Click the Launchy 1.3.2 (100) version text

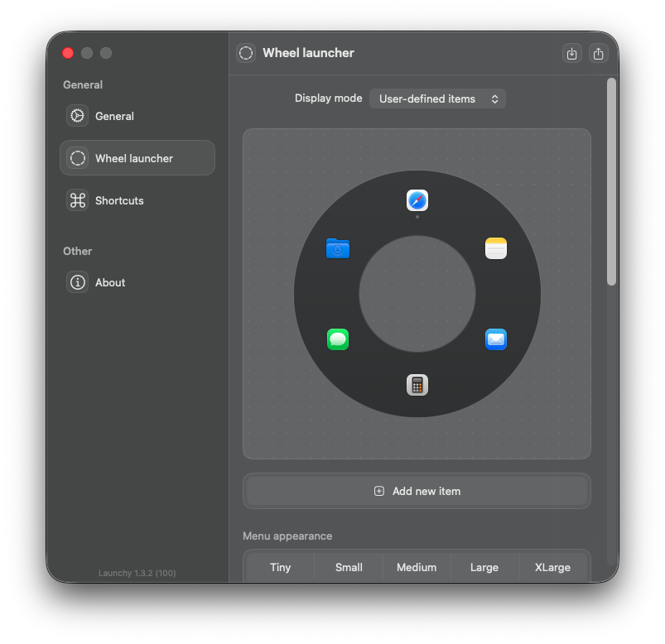pos(137,573)
